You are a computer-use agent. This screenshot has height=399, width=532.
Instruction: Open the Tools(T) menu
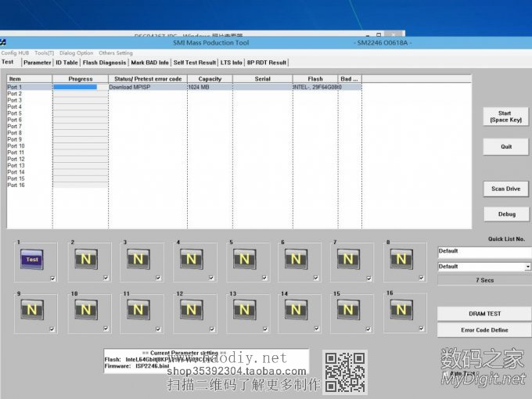coord(44,53)
